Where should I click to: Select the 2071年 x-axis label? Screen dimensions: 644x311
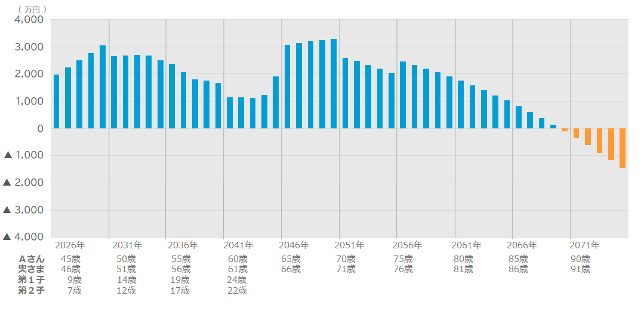(x=584, y=245)
